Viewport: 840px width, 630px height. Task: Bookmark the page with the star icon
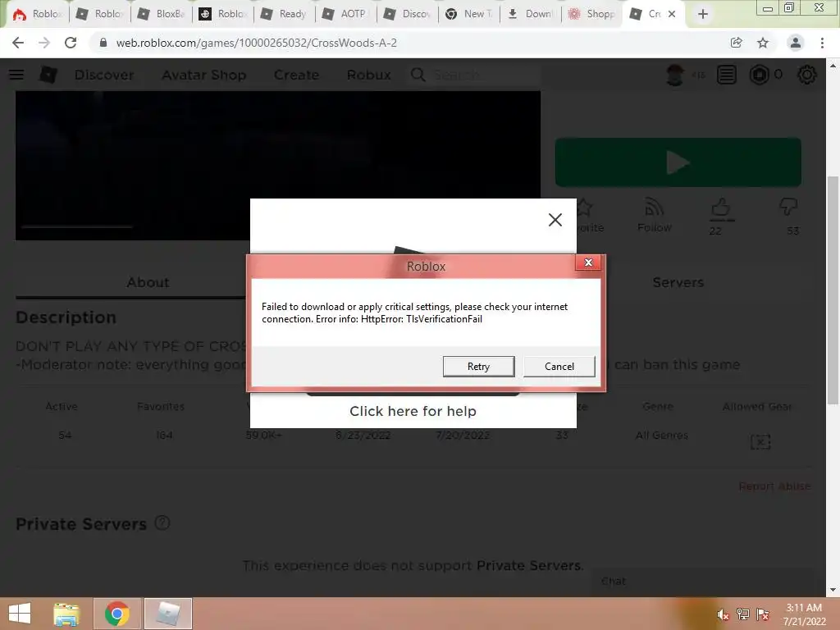(763, 43)
